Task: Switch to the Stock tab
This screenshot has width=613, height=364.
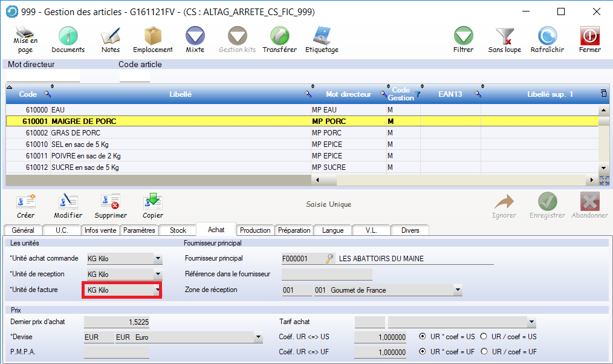Action: click(x=178, y=230)
